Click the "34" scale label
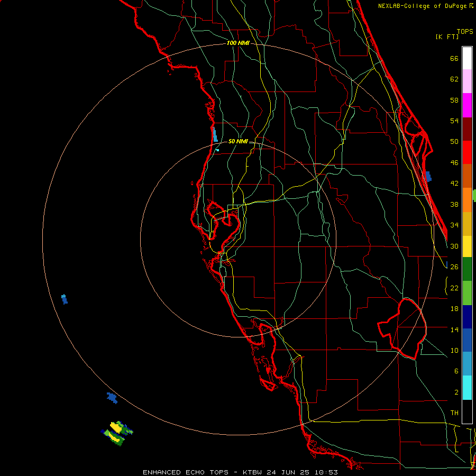This screenshot has width=476, height=476. point(454,225)
